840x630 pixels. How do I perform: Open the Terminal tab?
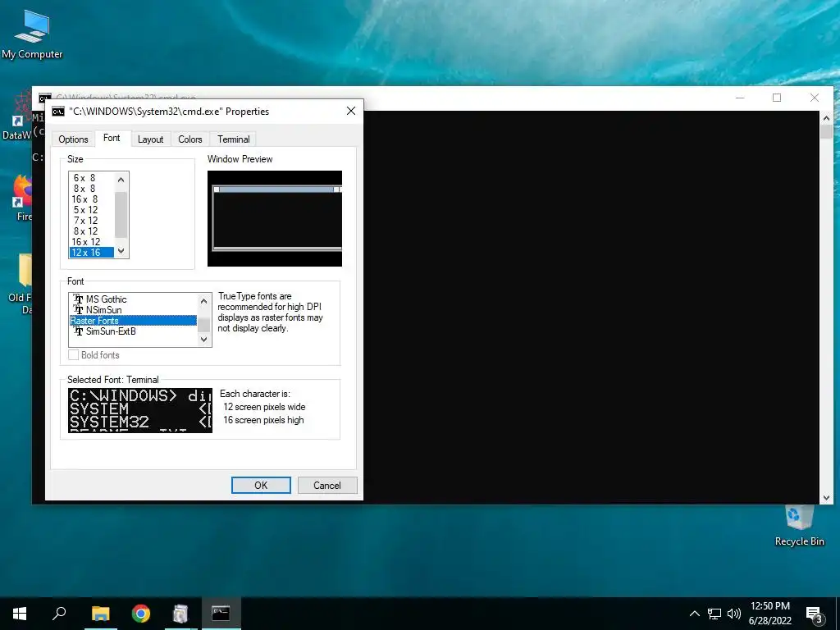pyautogui.click(x=234, y=139)
